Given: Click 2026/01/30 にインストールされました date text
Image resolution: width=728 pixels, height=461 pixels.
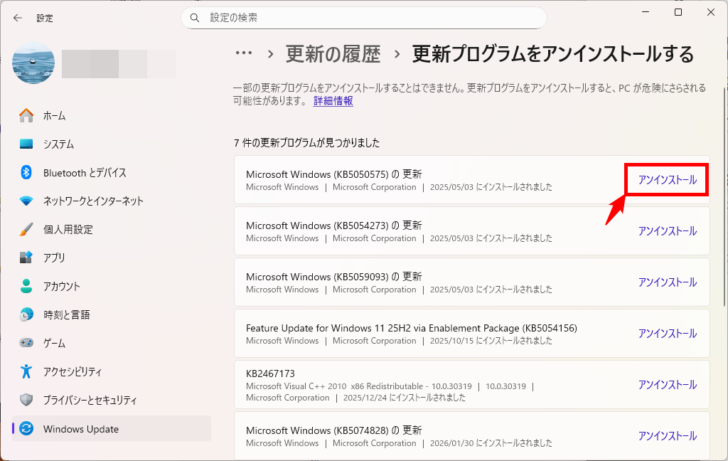Looking at the screenshot, I should click(491, 443).
